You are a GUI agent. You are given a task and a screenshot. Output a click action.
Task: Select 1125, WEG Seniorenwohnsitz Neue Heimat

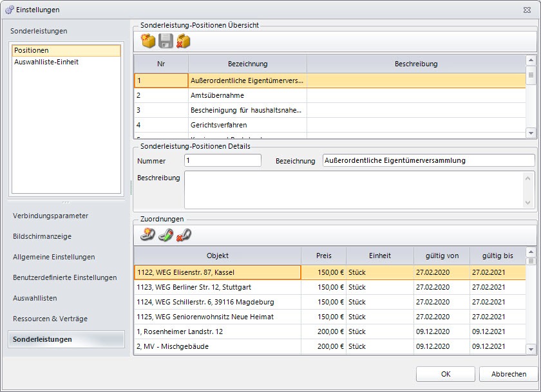(330, 317)
